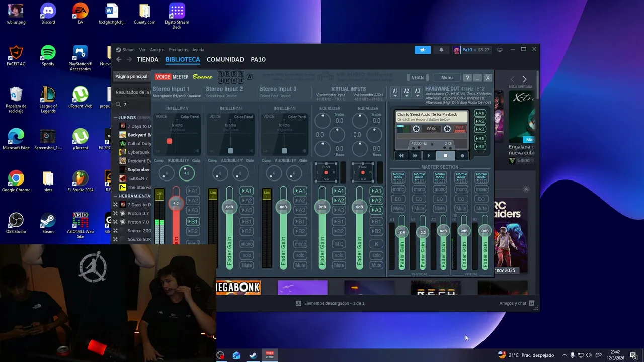Click master A1 fader knob at -2.6
Viewport: 644px width, 362px height.
click(x=401, y=232)
